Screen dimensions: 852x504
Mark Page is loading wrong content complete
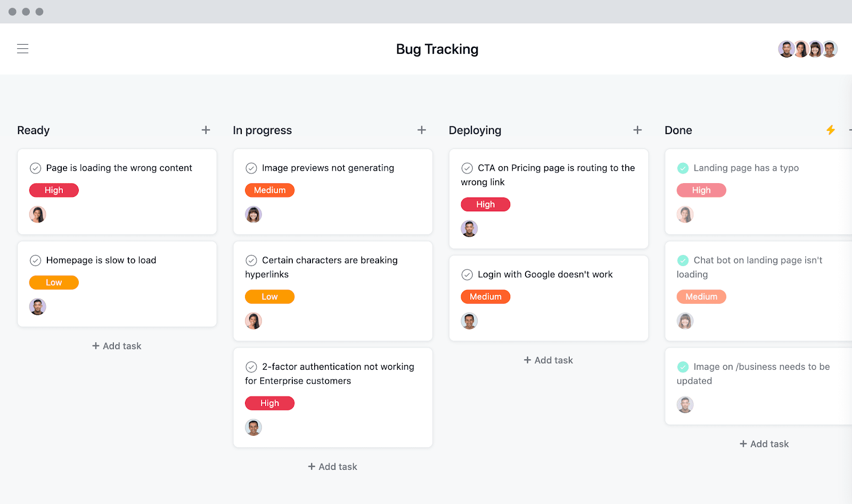tap(36, 168)
